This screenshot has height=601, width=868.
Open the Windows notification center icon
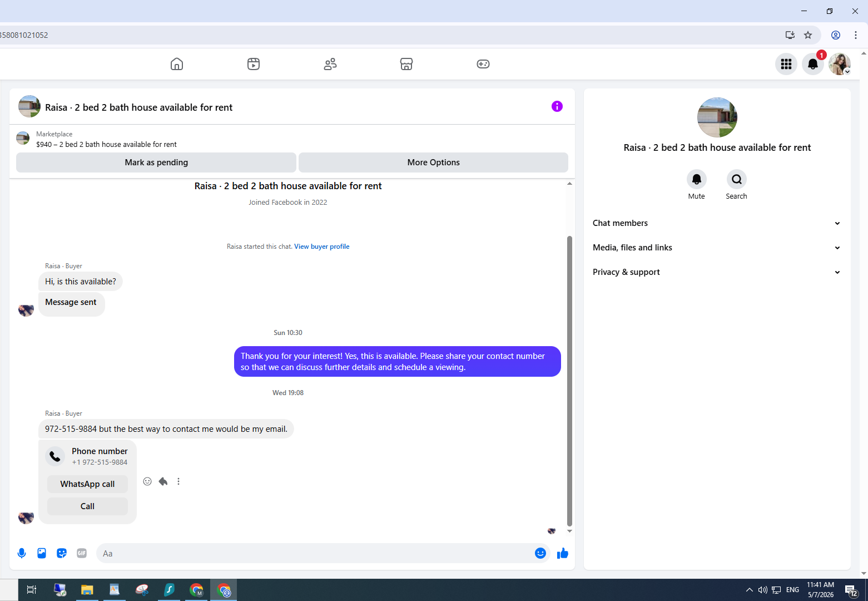[851, 590]
